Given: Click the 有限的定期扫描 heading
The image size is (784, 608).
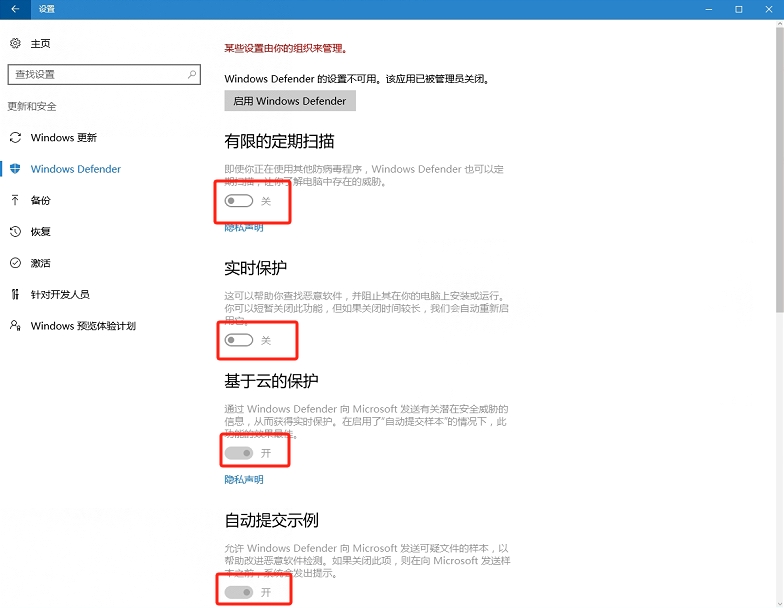Looking at the screenshot, I should pos(279,142).
